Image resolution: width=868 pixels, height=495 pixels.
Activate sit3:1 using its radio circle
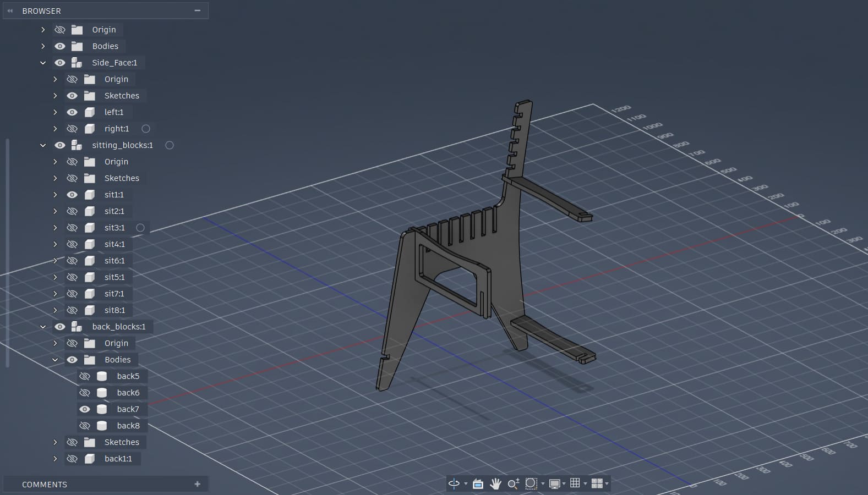(x=140, y=228)
